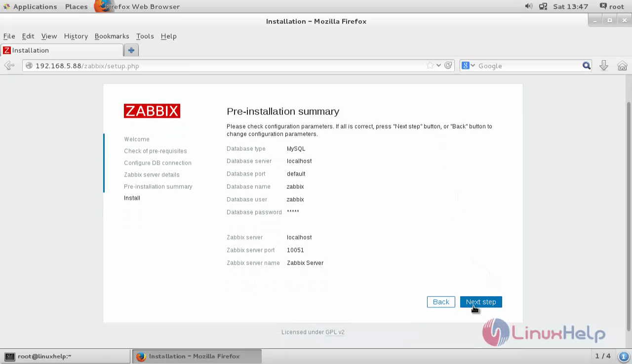Open the Places menu in top panel

coord(76,6)
